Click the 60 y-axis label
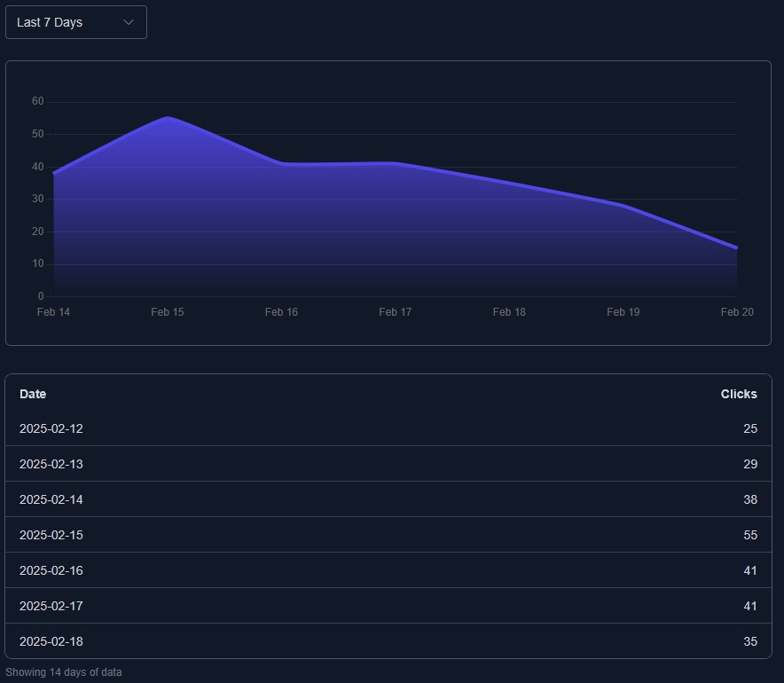 (x=38, y=101)
